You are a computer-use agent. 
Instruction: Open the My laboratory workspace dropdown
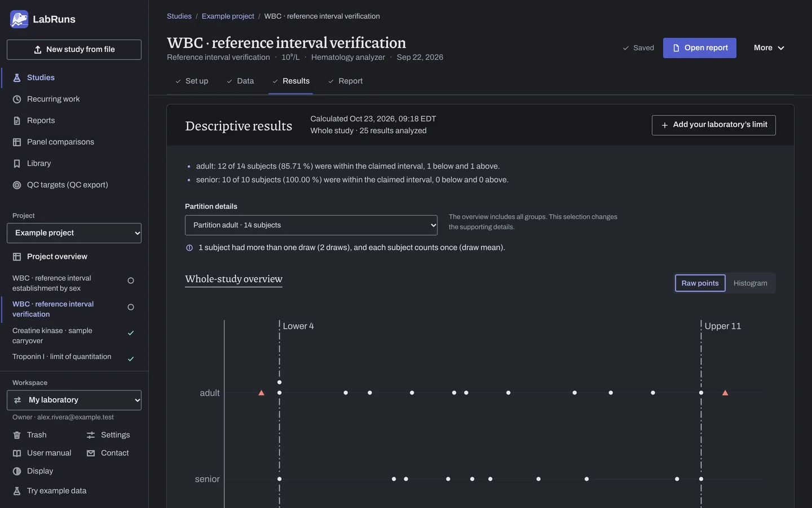pyautogui.click(x=74, y=400)
